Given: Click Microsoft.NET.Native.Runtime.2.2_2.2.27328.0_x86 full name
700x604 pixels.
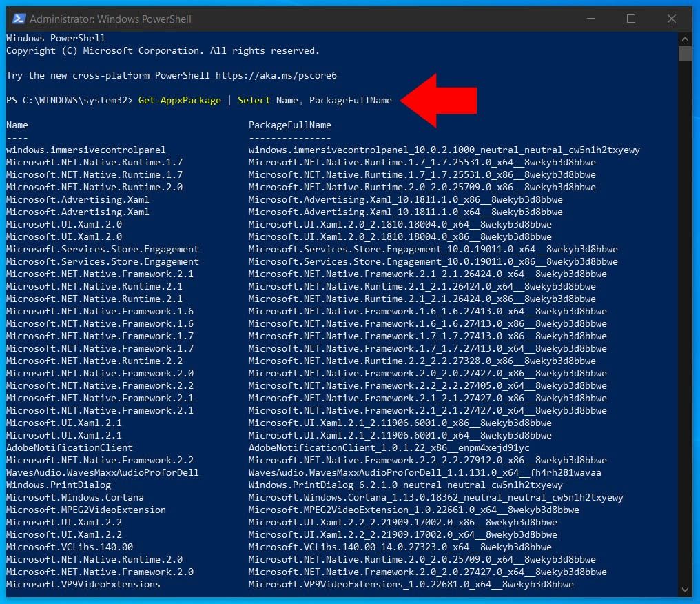Looking at the screenshot, I should tap(422, 361).
